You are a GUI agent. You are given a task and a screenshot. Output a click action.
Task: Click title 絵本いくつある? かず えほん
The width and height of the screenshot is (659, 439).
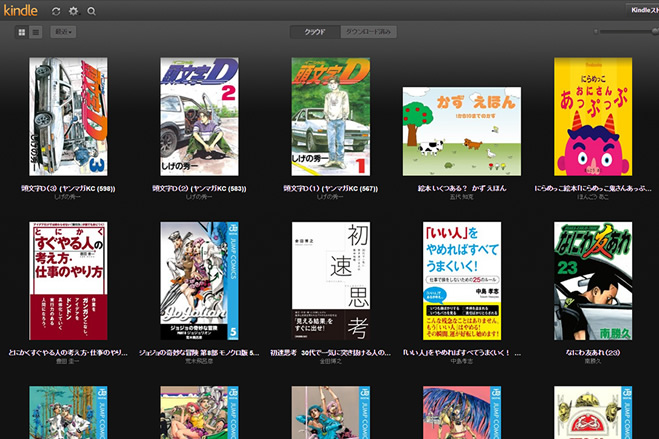pyautogui.click(x=462, y=188)
